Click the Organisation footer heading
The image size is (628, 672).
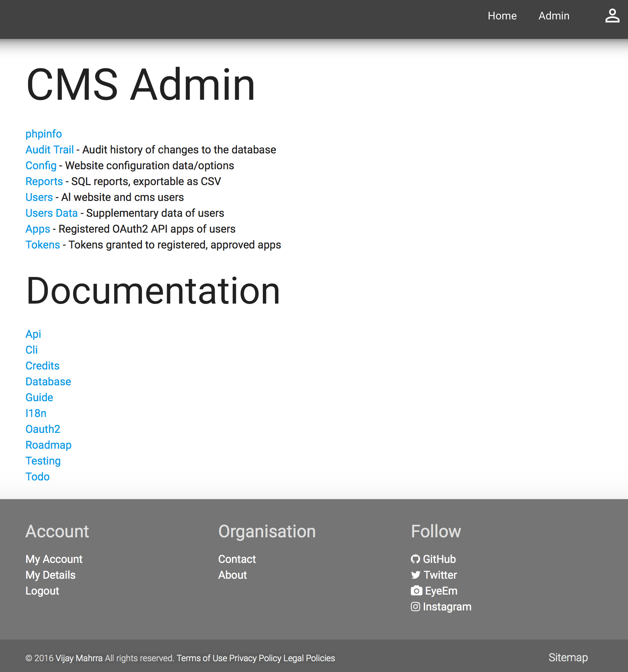(x=267, y=531)
